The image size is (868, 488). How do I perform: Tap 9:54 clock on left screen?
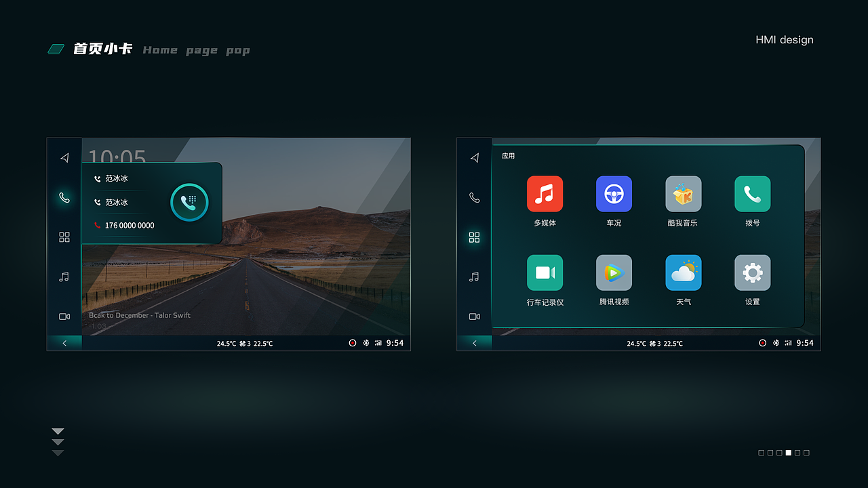pyautogui.click(x=395, y=343)
